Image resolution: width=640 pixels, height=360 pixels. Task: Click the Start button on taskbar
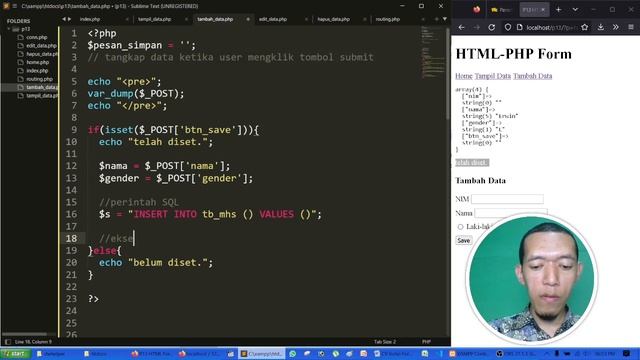coord(16,353)
